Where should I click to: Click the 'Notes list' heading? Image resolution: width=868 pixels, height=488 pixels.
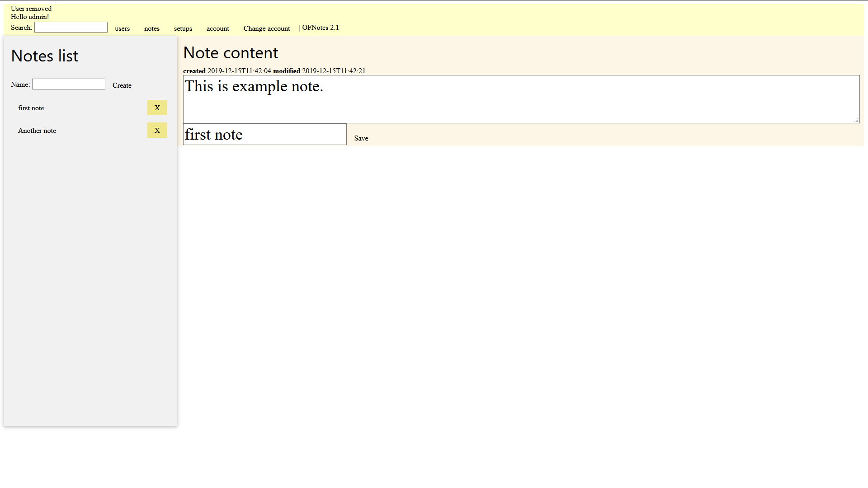pyautogui.click(x=45, y=56)
